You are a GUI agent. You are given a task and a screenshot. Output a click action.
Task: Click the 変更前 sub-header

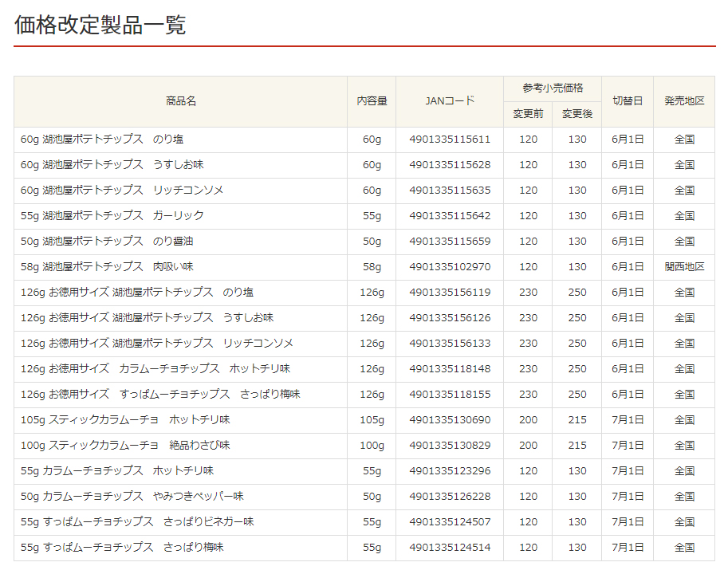528,114
